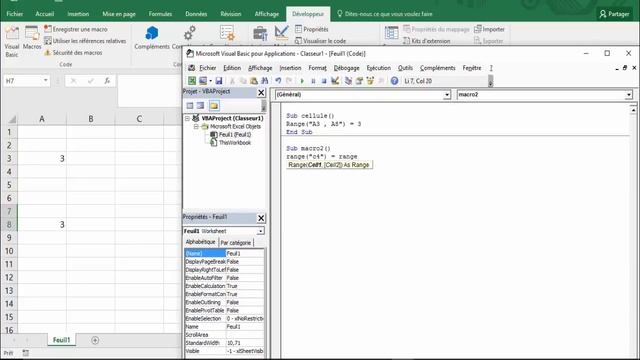Screen dimensions: 640x360
Task: Click the Insérer controls icon in the ribbon
Action: click(227, 33)
